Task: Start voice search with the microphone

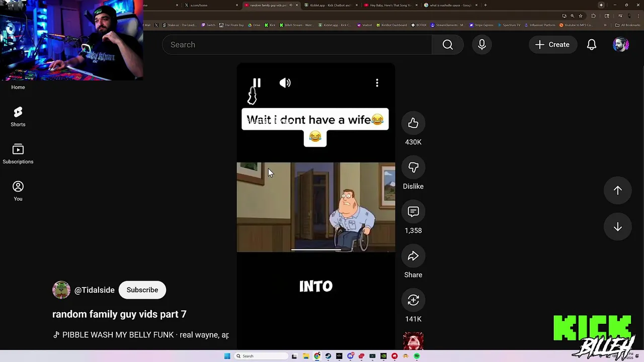Action: point(481,45)
